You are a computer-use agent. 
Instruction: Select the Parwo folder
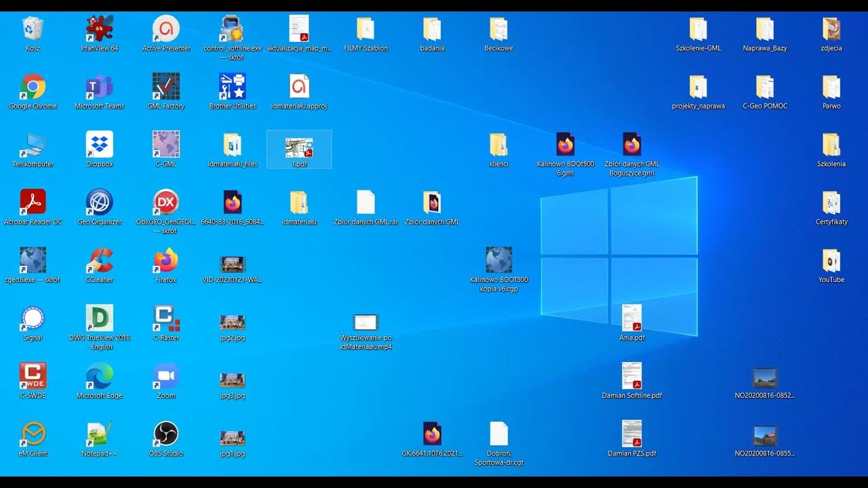[831, 87]
